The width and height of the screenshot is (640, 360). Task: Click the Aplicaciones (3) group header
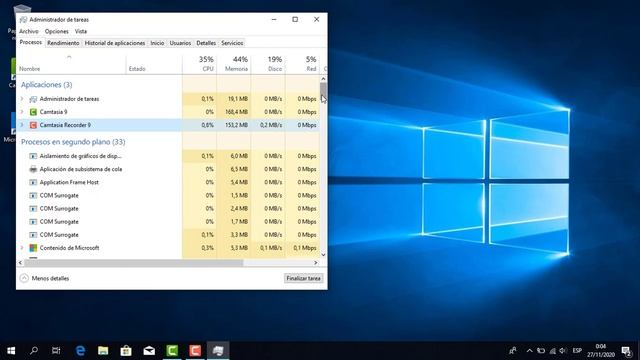tap(47, 85)
